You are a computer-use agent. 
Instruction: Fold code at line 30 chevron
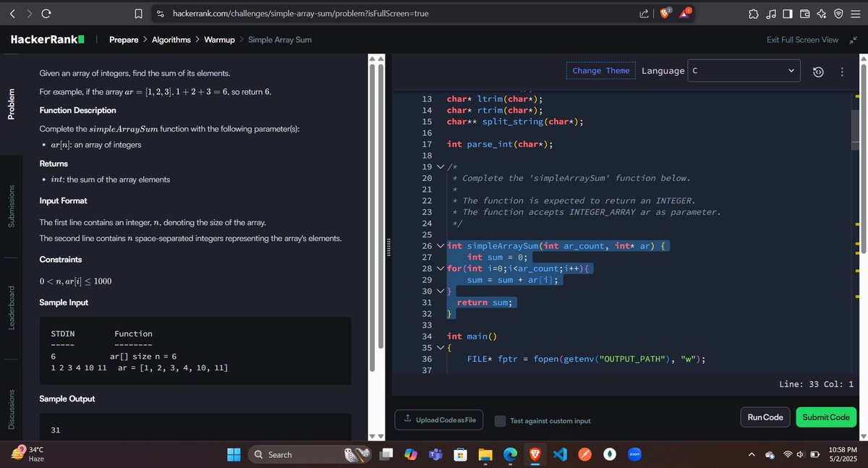click(x=441, y=292)
